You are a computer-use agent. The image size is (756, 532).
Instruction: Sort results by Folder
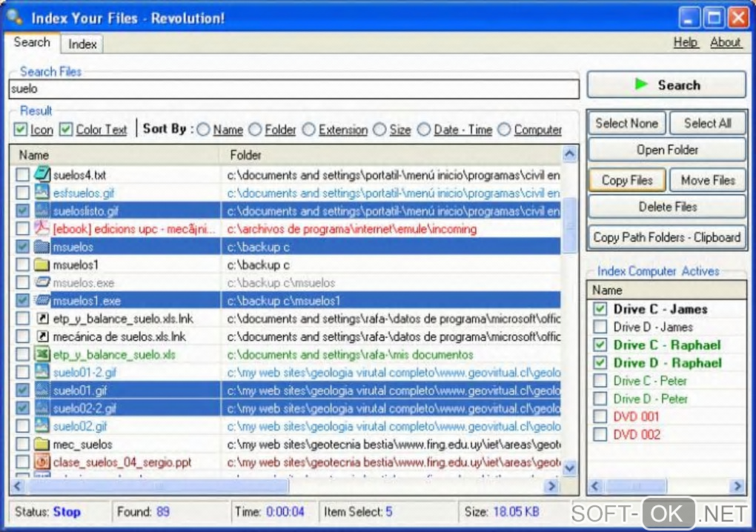pyautogui.click(x=255, y=130)
